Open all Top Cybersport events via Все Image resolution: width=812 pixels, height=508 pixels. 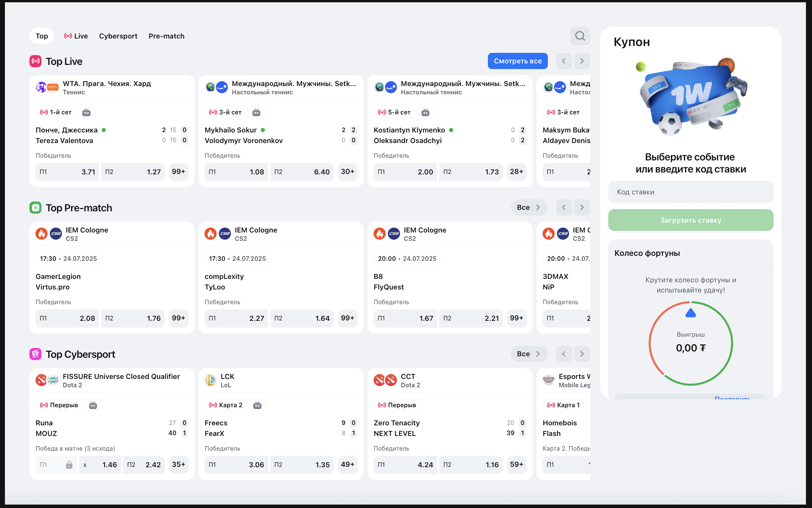pyautogui.click(x=529, y=354)
